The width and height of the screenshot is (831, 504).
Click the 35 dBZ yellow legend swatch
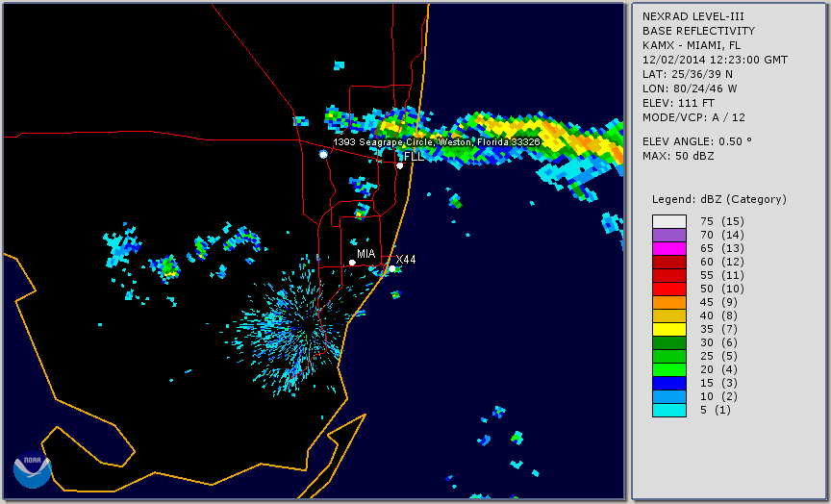click(669, 329)
